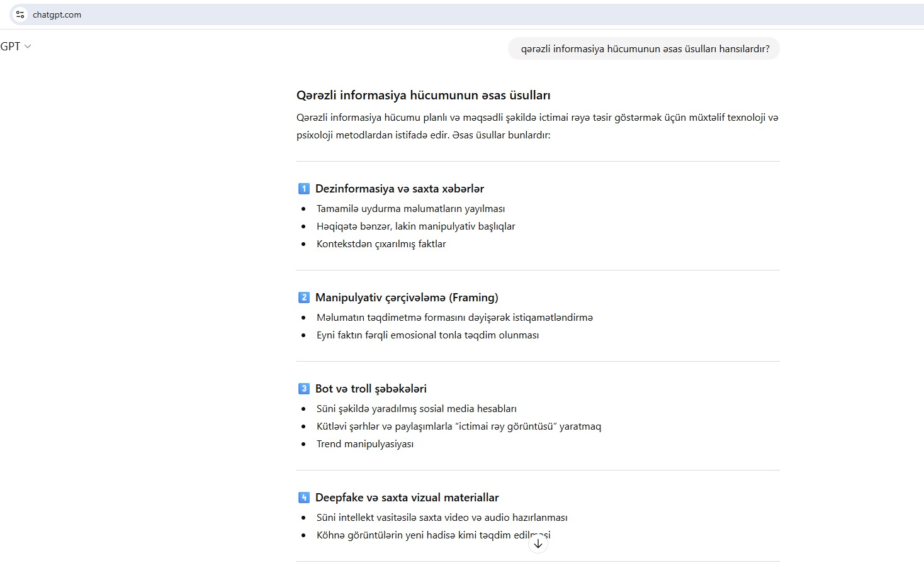Click the user question message bubble

point(644,49)
